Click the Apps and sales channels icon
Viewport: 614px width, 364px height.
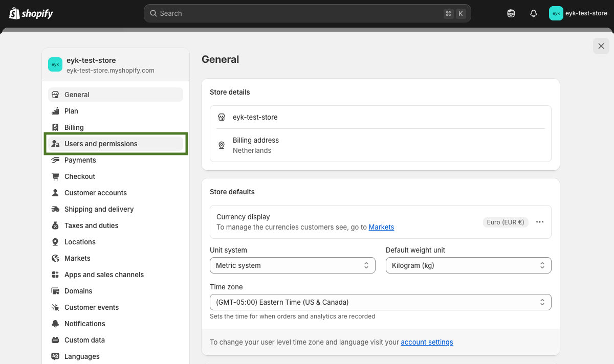coord(55,275)
